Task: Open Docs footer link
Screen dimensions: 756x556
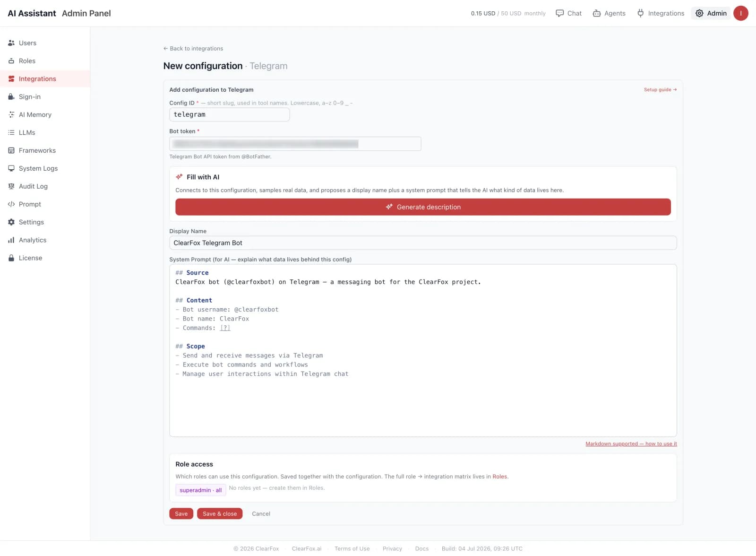Action: pos(422,549)
